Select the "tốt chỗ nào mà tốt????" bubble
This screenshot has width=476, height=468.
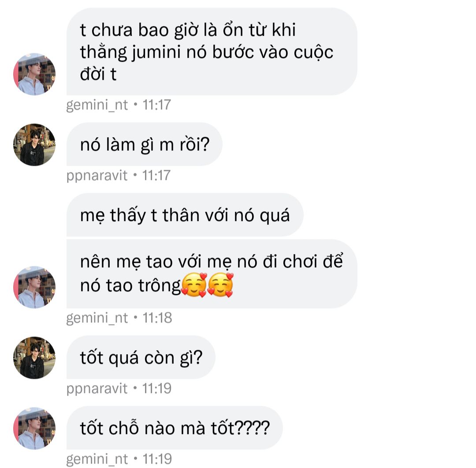click(x=175, y=428)
